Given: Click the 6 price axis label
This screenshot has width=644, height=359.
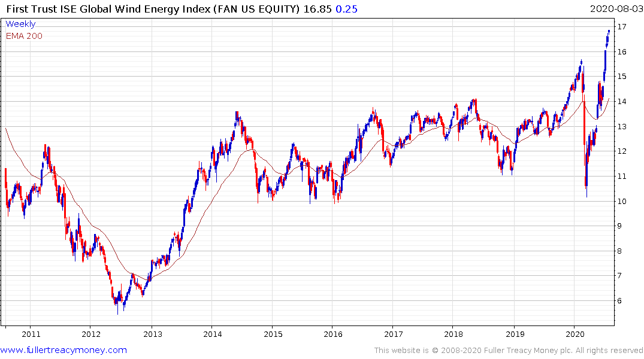Looking at the screenshot, I should tap(620, 301).
